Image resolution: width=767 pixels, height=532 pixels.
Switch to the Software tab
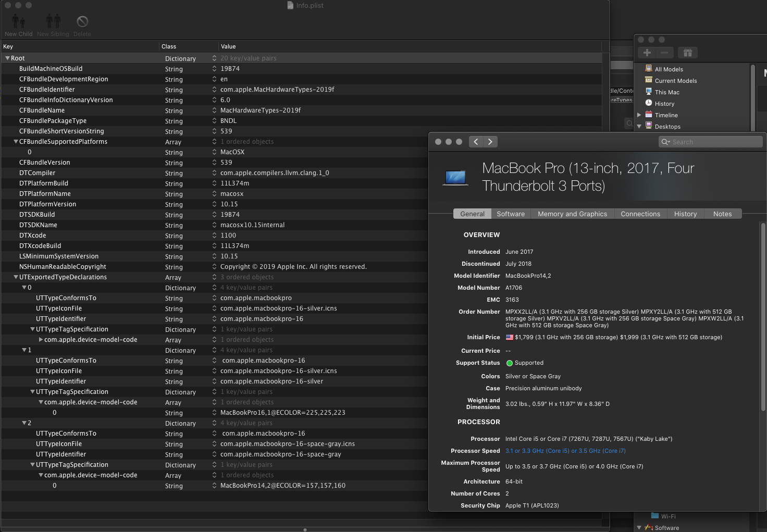[x=511, y=214]
